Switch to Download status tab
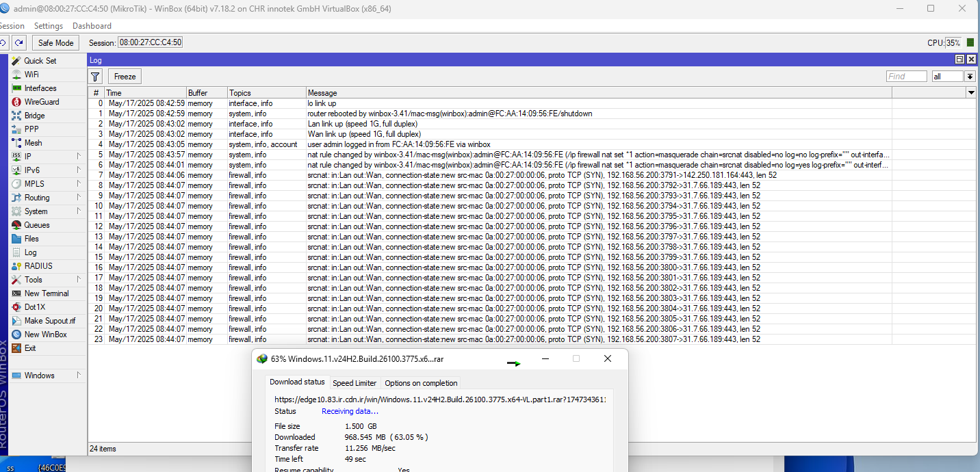This screenshot has width=980, height=472. pos(297,382)
